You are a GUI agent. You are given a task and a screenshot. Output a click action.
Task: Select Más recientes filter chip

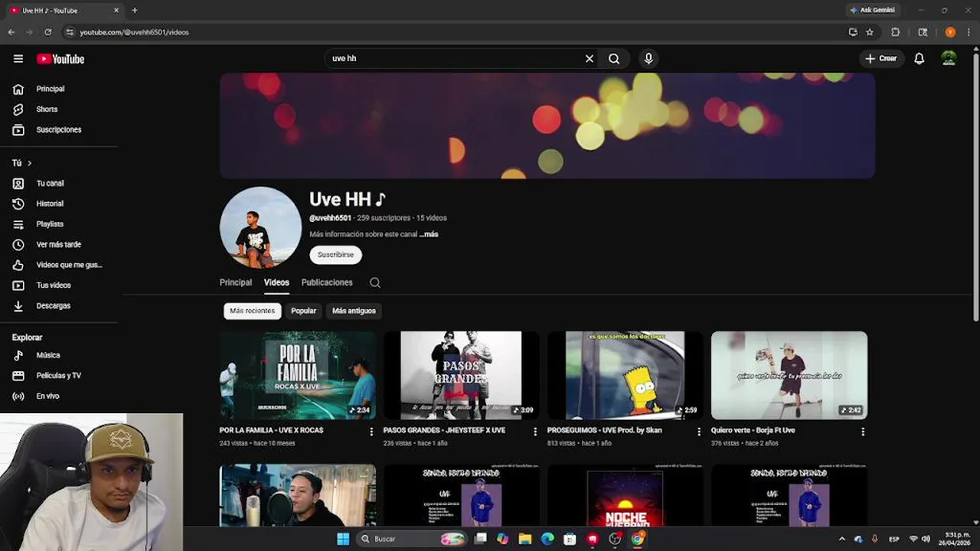click(x=252, y=311)
